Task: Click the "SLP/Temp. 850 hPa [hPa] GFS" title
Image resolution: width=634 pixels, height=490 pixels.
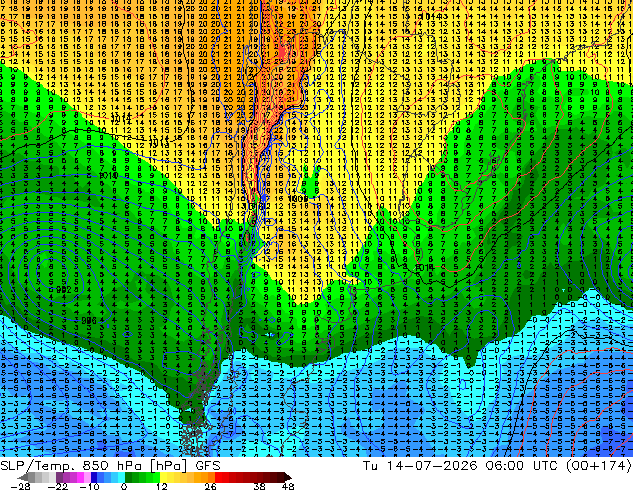Action: (x=110, y=466)
